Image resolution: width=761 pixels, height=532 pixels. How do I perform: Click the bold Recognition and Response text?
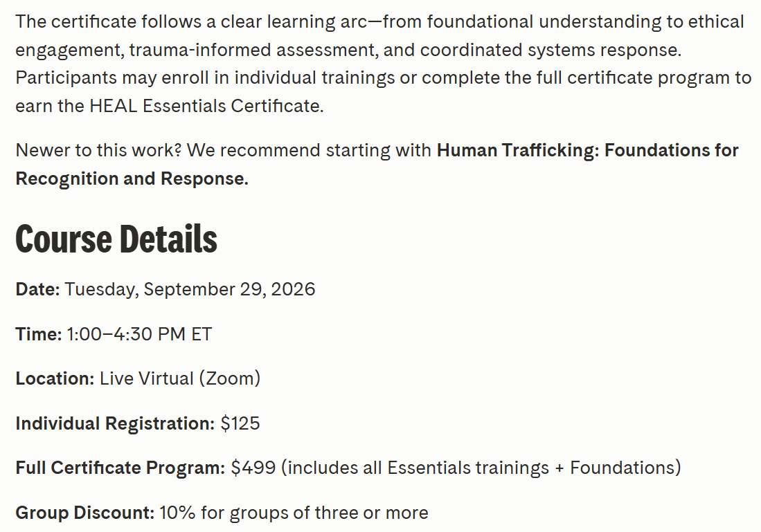click(132, 178)
